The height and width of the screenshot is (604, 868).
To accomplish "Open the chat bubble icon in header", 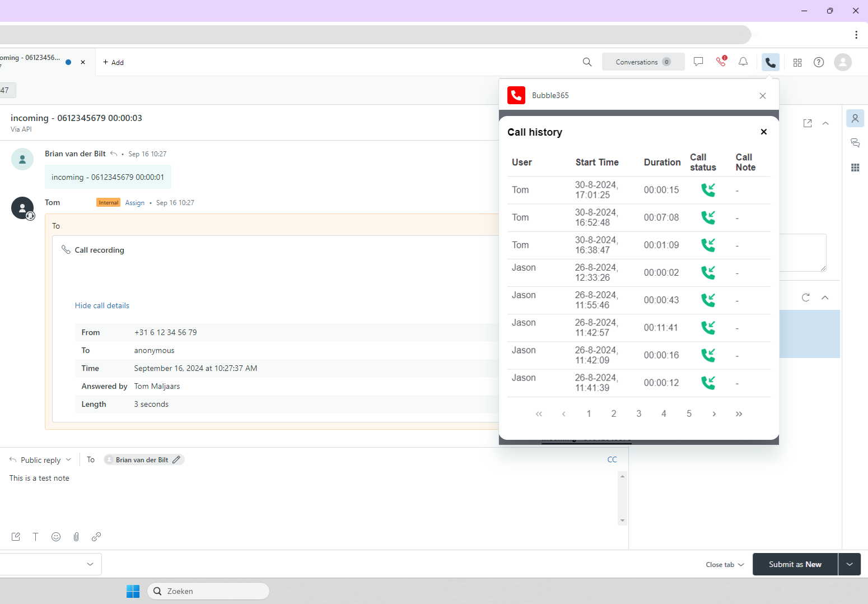I will point(698,62).
